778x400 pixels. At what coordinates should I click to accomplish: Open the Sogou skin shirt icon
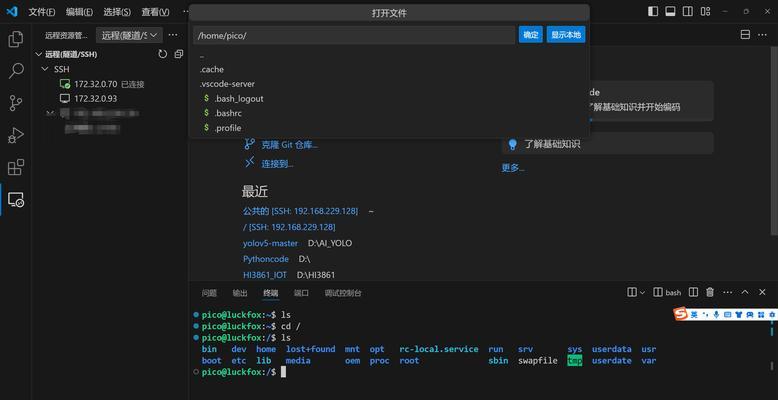point(738,315)
